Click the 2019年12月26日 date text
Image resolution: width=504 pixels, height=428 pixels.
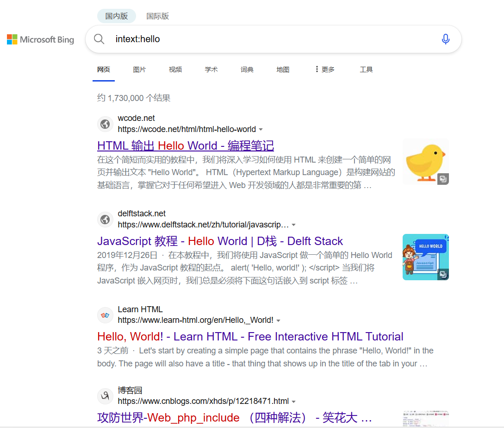click(127, 255)
